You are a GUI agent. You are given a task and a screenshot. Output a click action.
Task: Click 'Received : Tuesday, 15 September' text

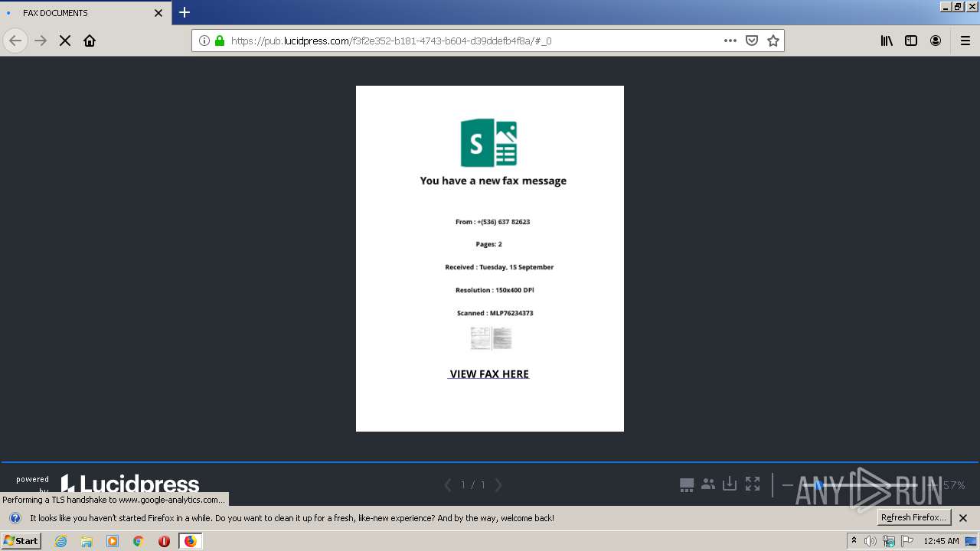(x=499, y=267)
